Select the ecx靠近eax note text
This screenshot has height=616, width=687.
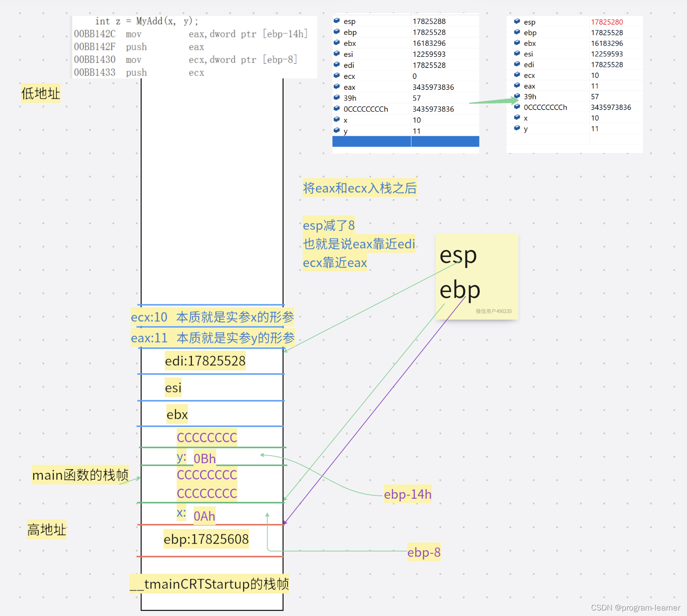pos(335,263)
